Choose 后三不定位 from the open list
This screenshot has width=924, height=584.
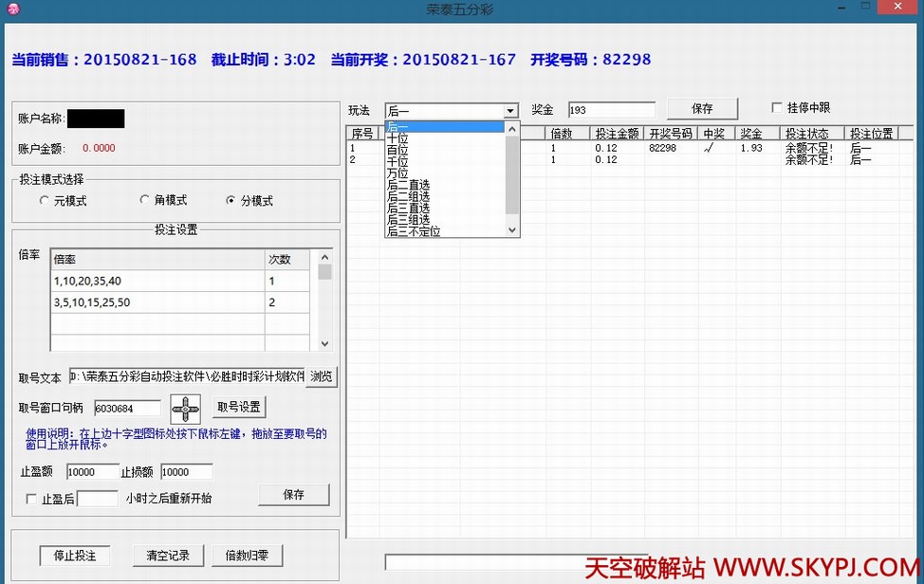click(414, 231)
